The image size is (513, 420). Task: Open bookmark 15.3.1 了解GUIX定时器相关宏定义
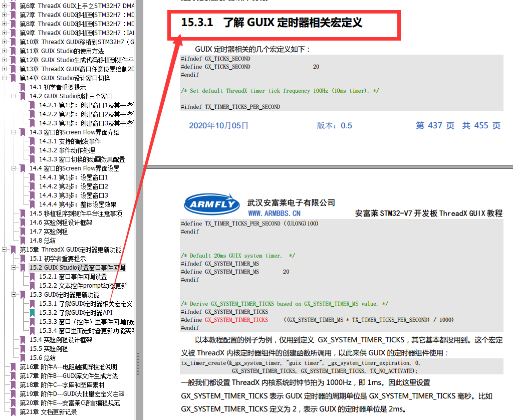click(x=86, y=304)
